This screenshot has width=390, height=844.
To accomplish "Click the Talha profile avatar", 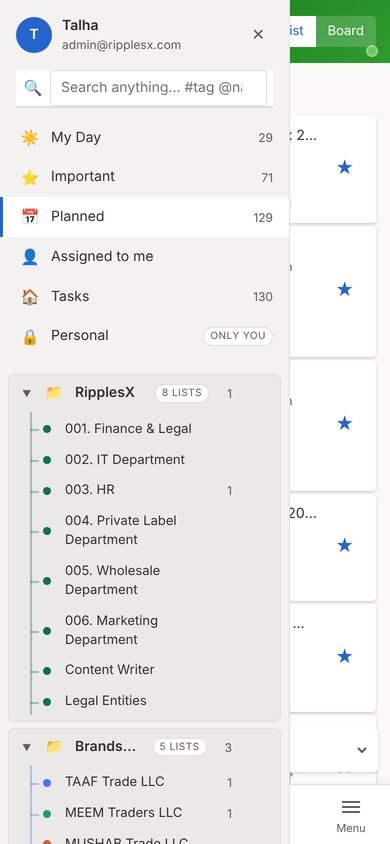I will [x=34, y=34].
